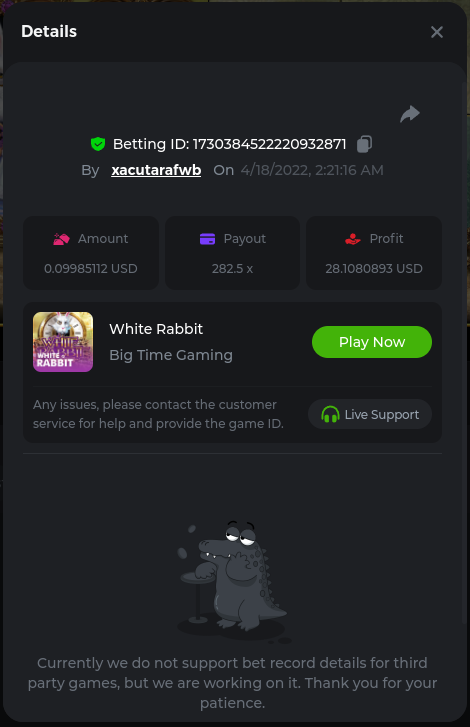Copy the Betting ID with clipboard icon
Image resolution: width=470 pixels, height=727 pixels.
364,144
